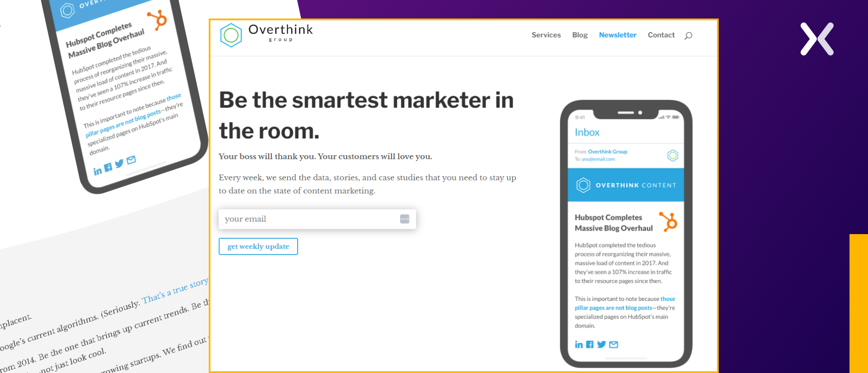Click the That's a true story link
Viewport: 868px width, 373px height.
pyautogui.click(x=175, y=291)
